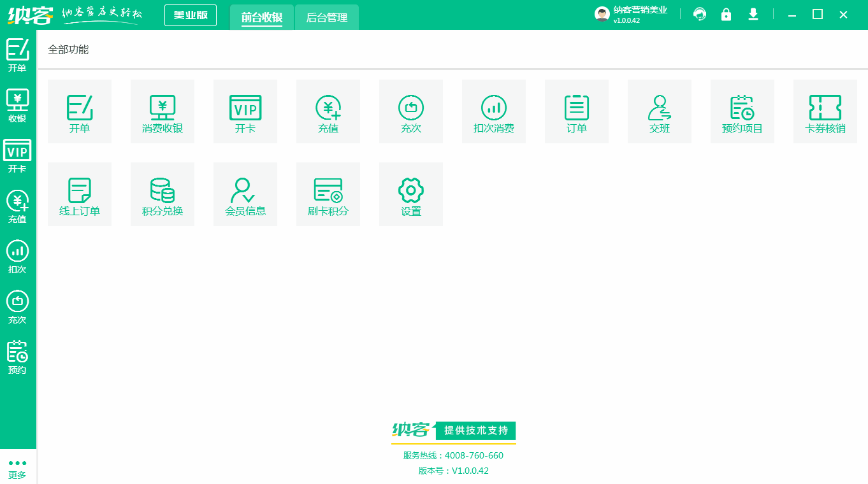Select the 预约项目 appointment items icon
Screen dimensions: 868x484
[x=742, y=111]
